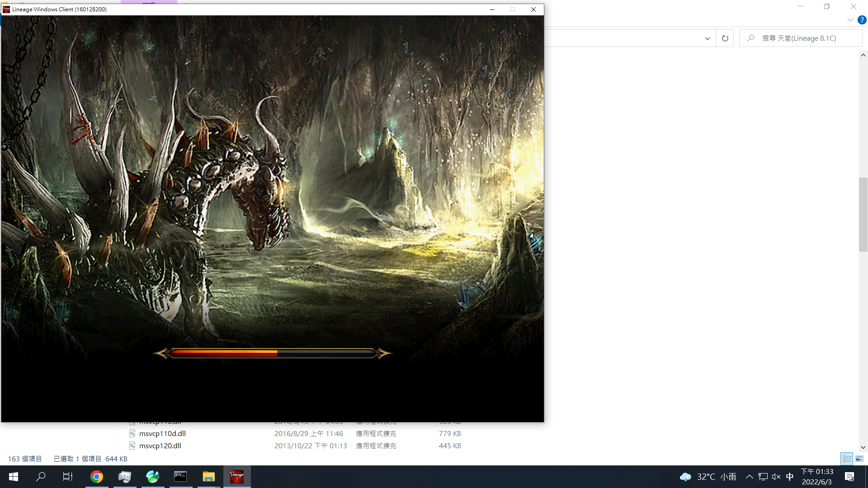The width and height of the screenshot is (868, 488).
Task: Select the msvcp110d.dll file
Action: click(162, 434)
